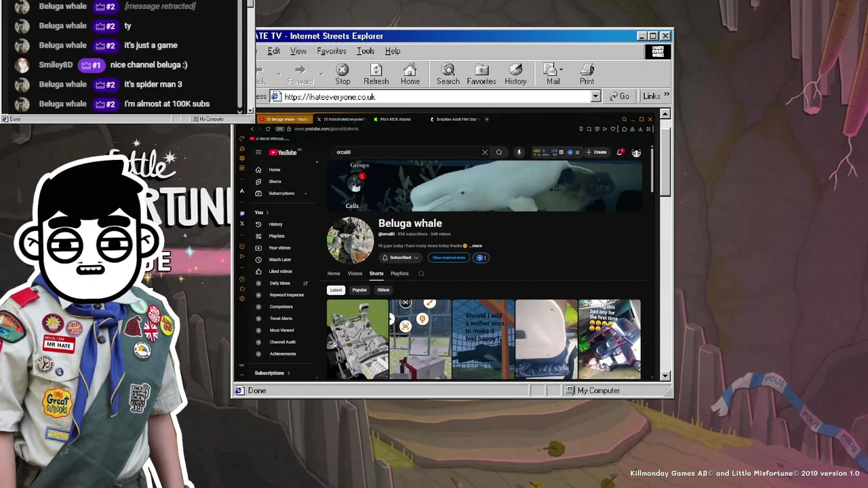868x488 pixels.
Task: Open Channel Audit in the sidebar
Action: (x=282, y=342)
